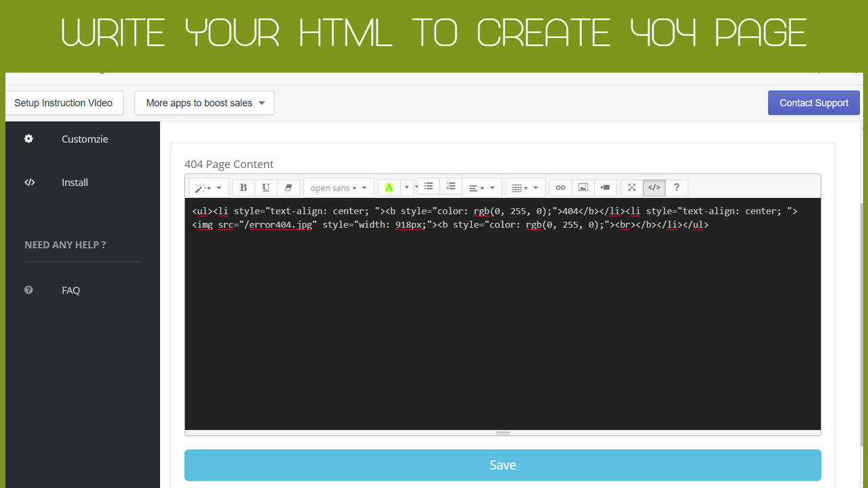This screenshot has height=488, width=868.
Task: Open the help icon in the editor toolbar
Action: click(x=676, y=187)
